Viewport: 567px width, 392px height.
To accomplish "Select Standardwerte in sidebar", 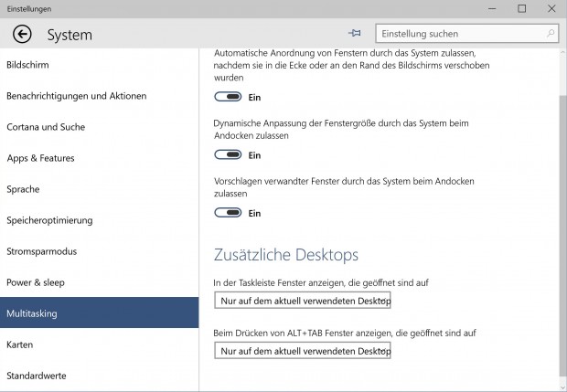I will click(x=99, y=376).
